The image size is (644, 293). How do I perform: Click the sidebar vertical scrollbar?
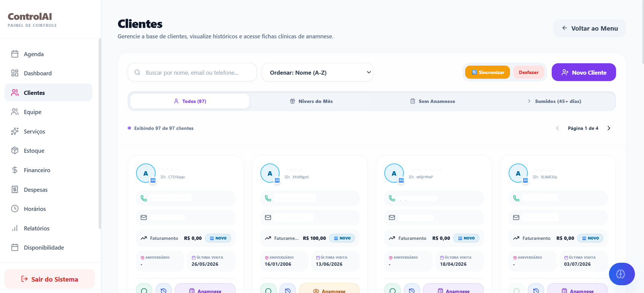pos(100,134)
